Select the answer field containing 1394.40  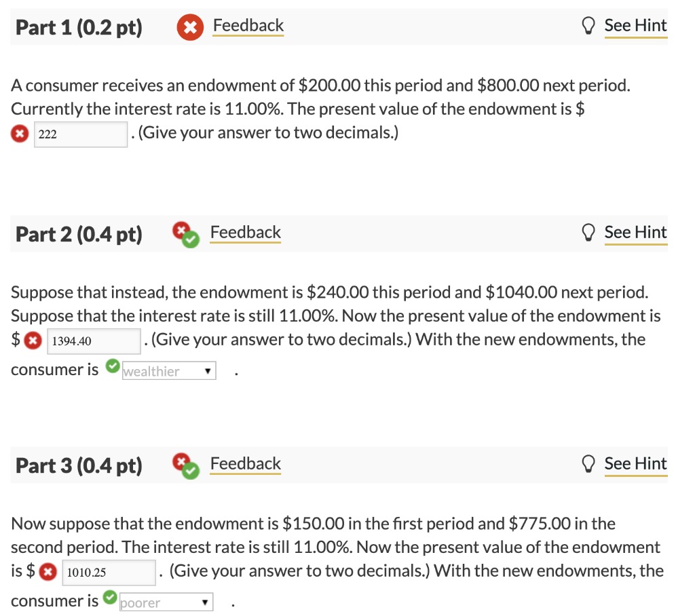(93, 340)
